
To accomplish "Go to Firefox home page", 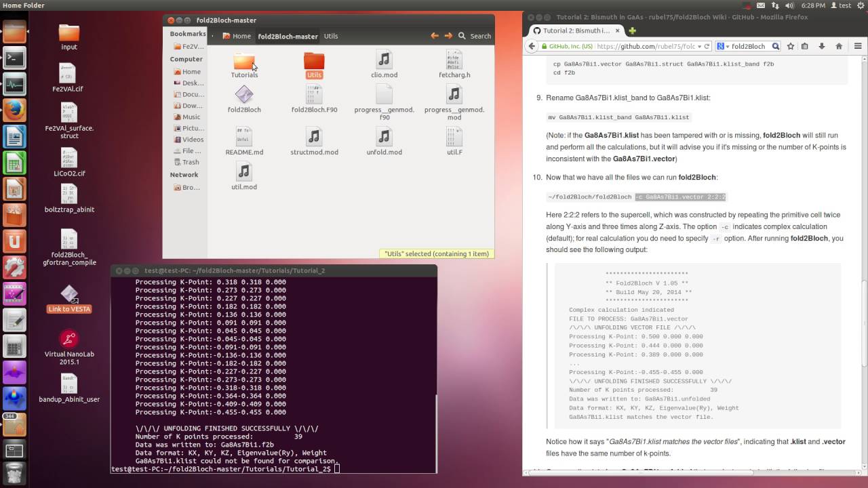I will (x=839, y=46).
